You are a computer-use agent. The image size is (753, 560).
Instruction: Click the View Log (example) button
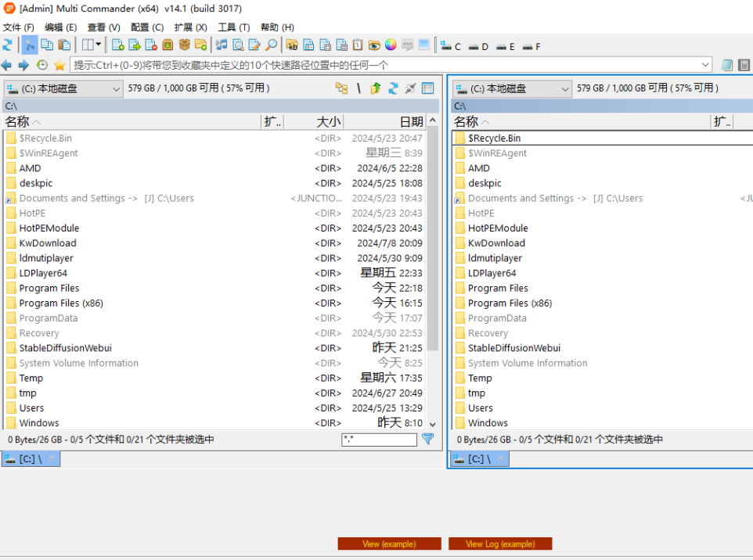(x=500, y=544)
